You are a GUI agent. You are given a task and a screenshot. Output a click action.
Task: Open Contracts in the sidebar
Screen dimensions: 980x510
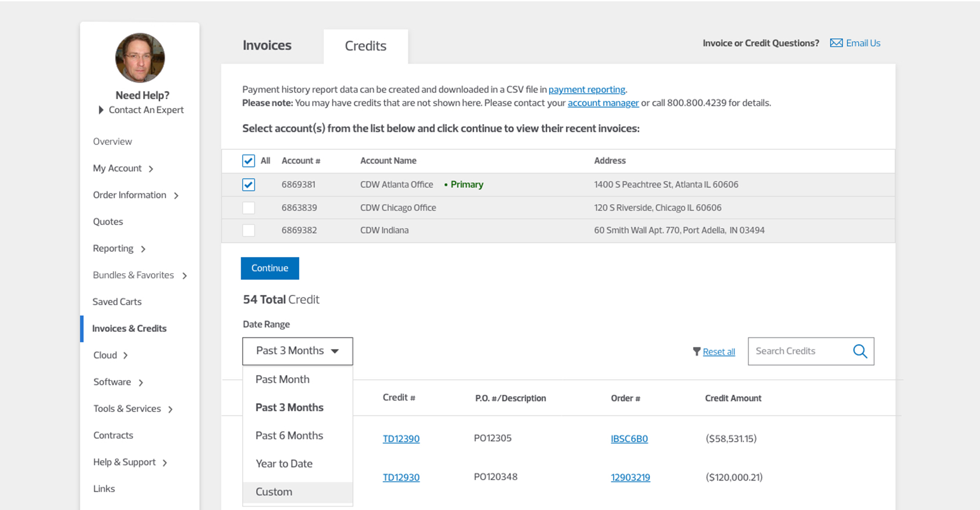(x=113, y=435)
